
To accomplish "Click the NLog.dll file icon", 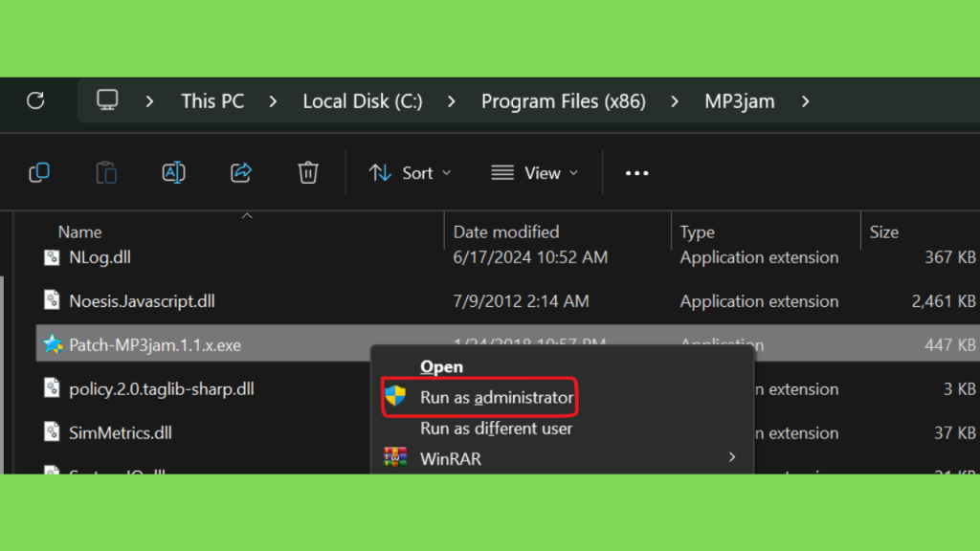I will click(x=52, y=256).
